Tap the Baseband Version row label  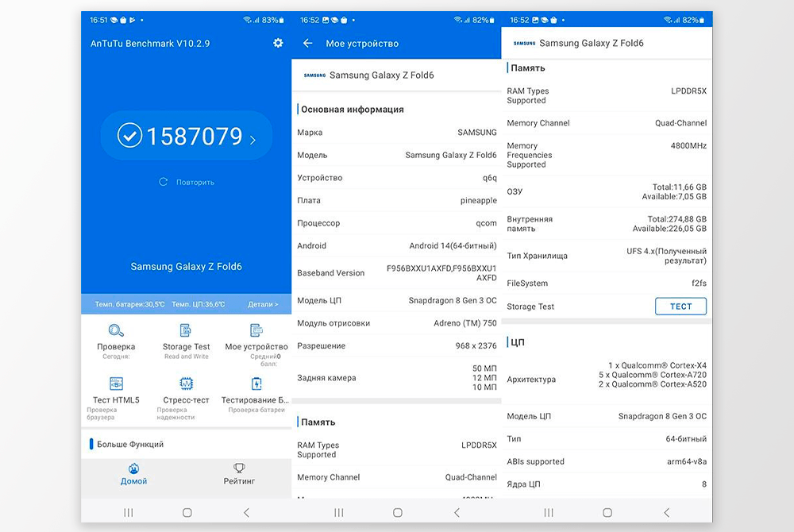coord(330,273)
